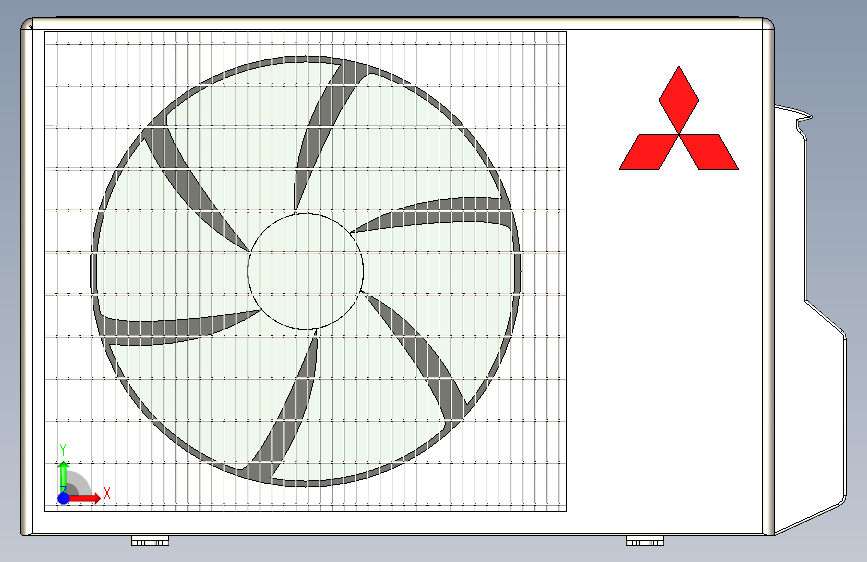The image size is (867, 562).
Task: Select the side valve cover on the right
Action: tap(809, 320)
